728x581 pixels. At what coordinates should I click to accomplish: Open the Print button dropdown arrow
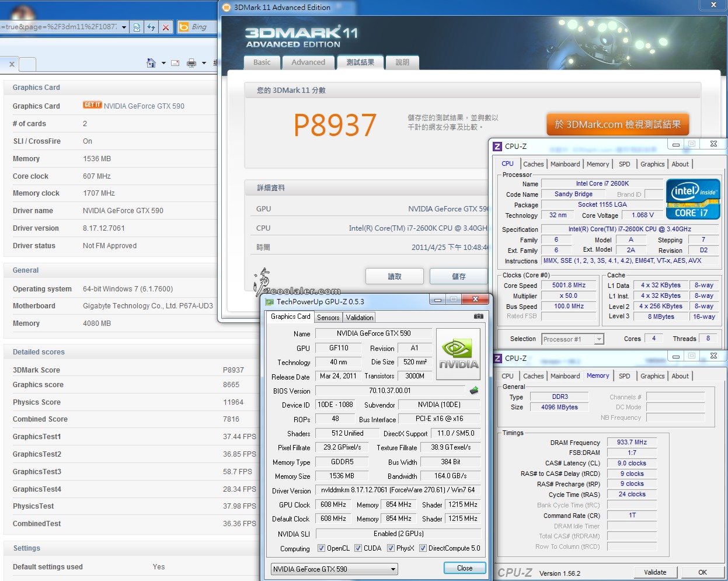click(x=204, y=63)
